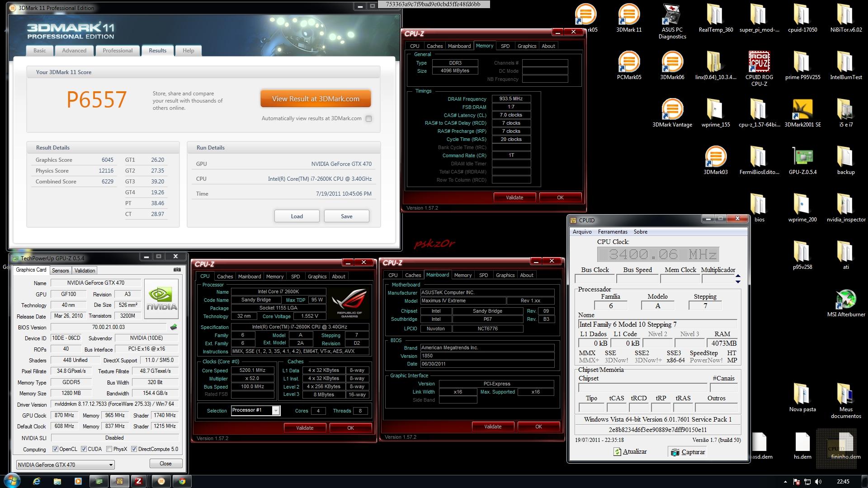
Task: Open the Processor #1 selection dropdown in CPU-Z
Action: [256, 410]
